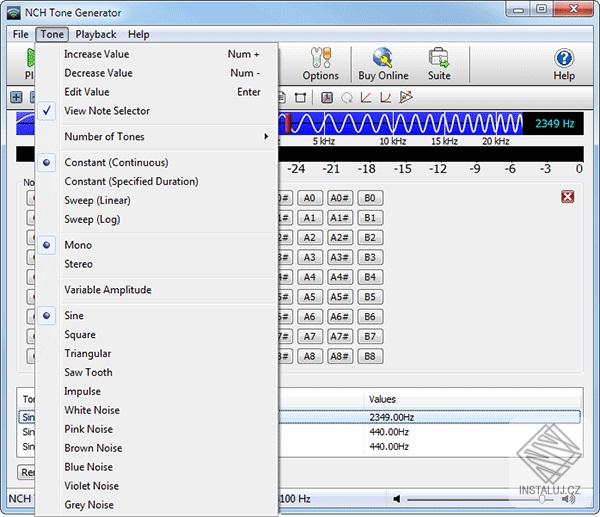
Task: Select Sweep (Log) mode
Action: tap(157, 219)
